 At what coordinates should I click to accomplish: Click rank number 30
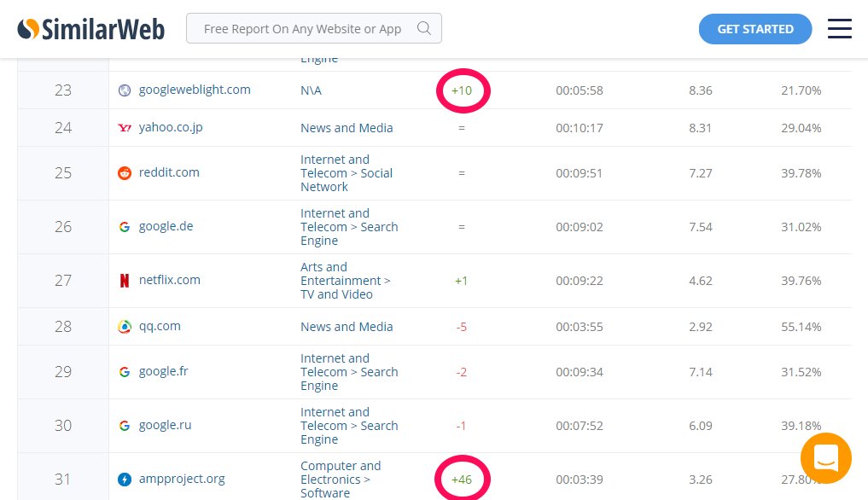63,426
